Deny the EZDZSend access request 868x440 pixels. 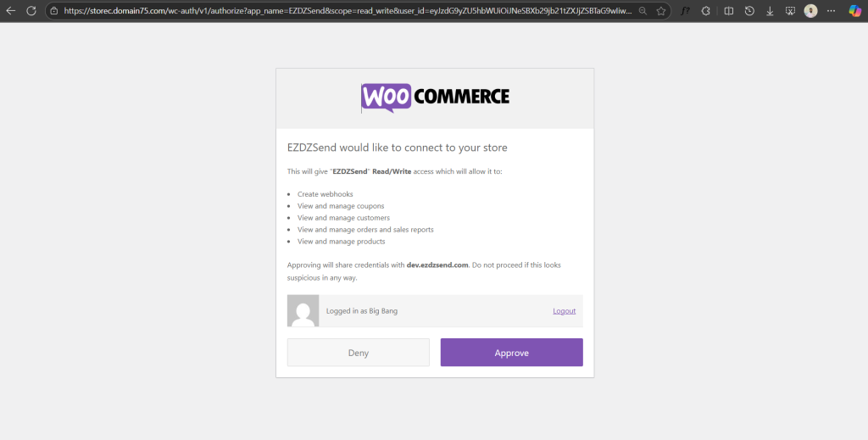(358, 353)
